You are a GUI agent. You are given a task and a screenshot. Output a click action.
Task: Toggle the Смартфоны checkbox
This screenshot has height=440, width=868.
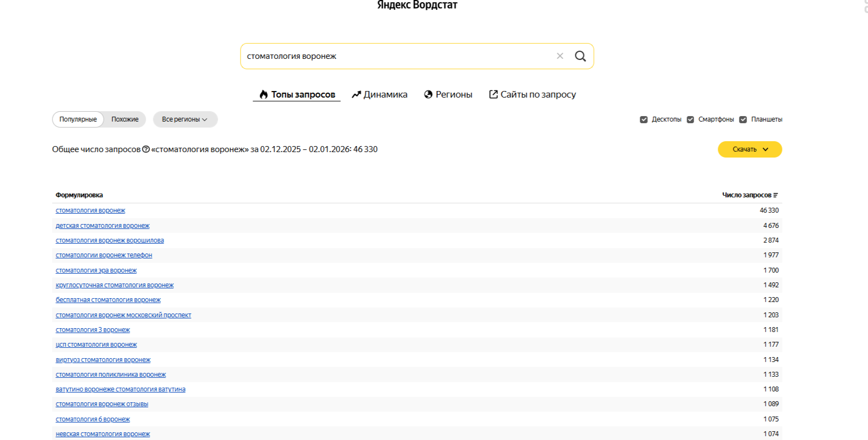click(690, 119)
